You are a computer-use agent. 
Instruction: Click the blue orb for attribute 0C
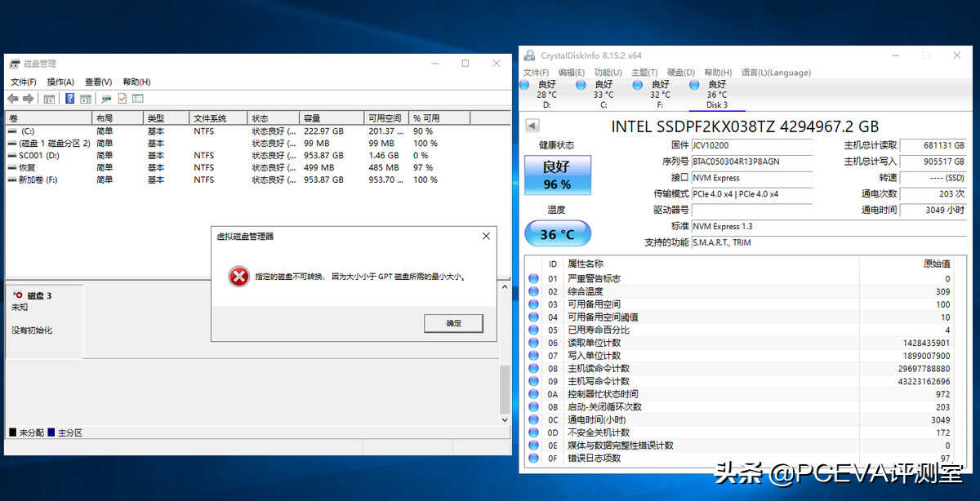pyautogui.click(x=534, y=419)
